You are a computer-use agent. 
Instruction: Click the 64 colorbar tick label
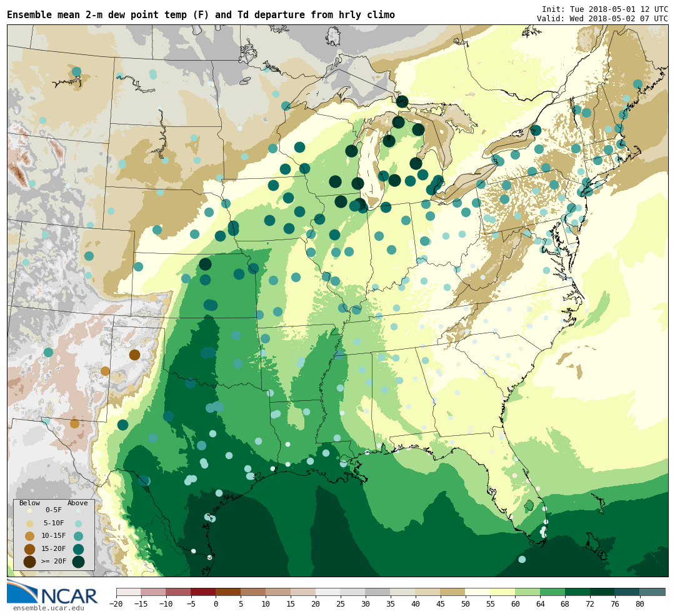tap(541, 604)
